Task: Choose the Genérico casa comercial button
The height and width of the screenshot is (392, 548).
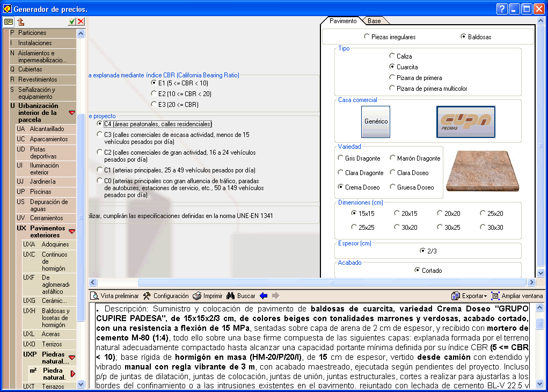Action: (x=376, y=122)
